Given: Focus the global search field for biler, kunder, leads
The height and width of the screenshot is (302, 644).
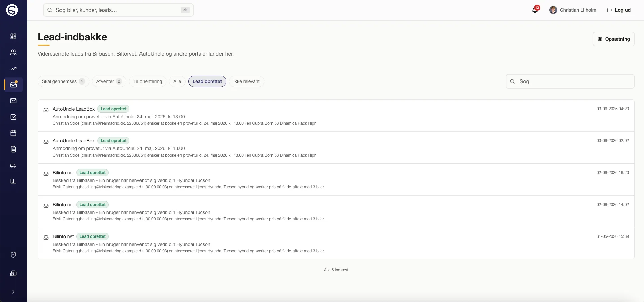Looking at the screenshot, I should (118, 10).
